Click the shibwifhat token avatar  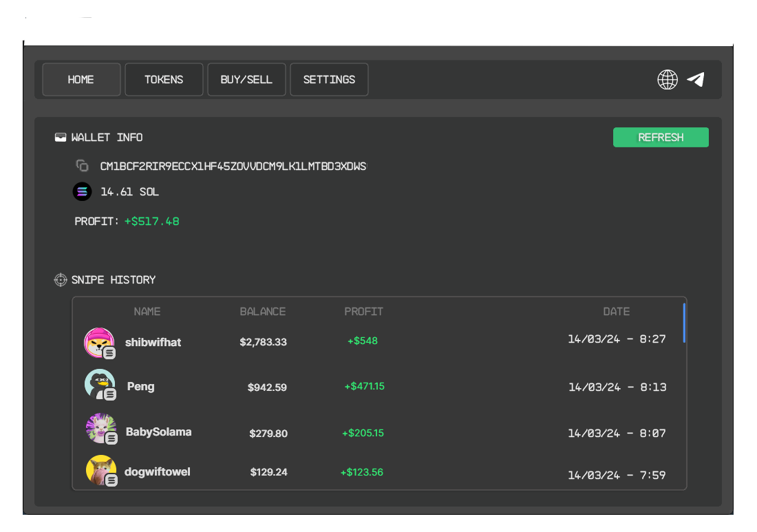[x=100, y=343]
